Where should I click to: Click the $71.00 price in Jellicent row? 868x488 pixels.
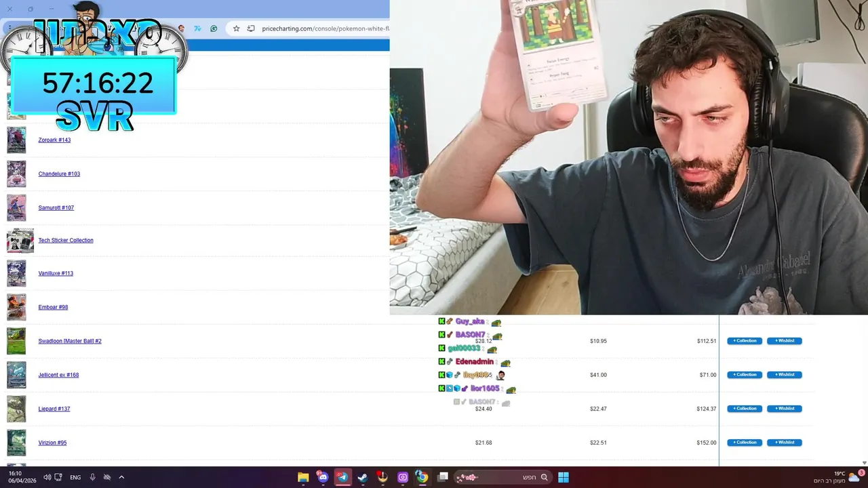[x=708, y=375]
